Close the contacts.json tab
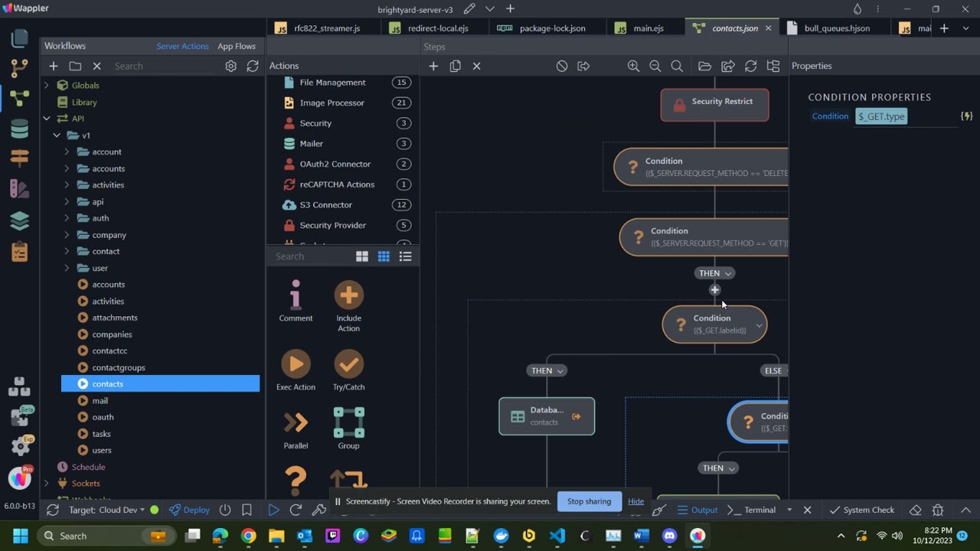 click(x=768, y=28)
